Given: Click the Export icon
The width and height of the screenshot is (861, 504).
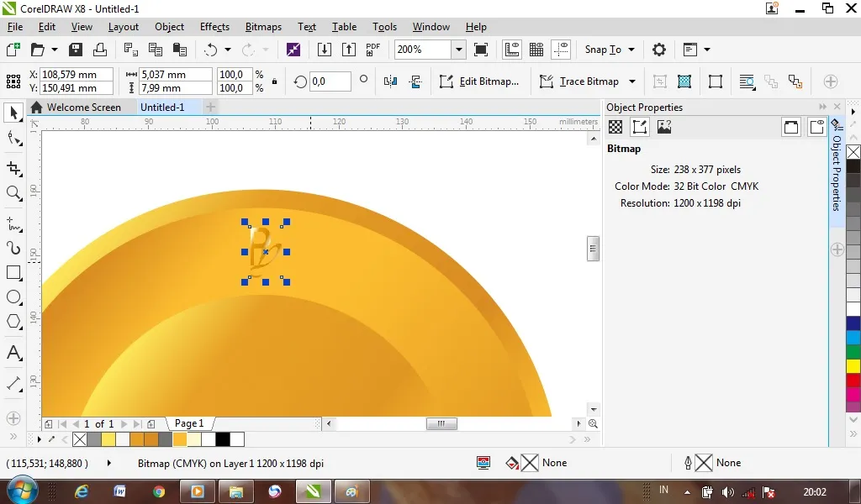Looking at the screenshot, I should (x=349, y=50).
